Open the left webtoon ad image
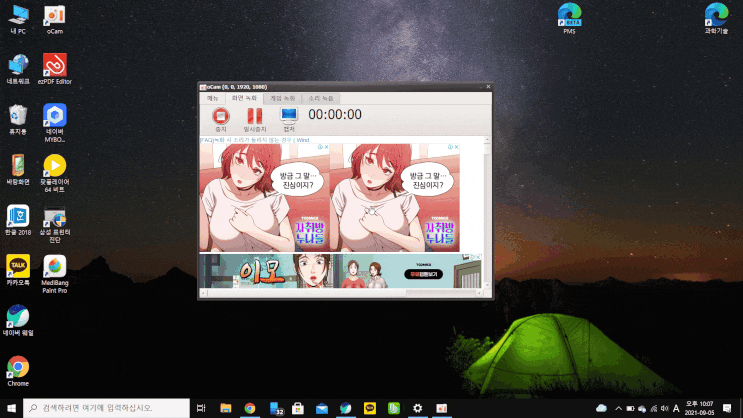The width and height of the screenshot is (743, 418). tap(264, 198)
